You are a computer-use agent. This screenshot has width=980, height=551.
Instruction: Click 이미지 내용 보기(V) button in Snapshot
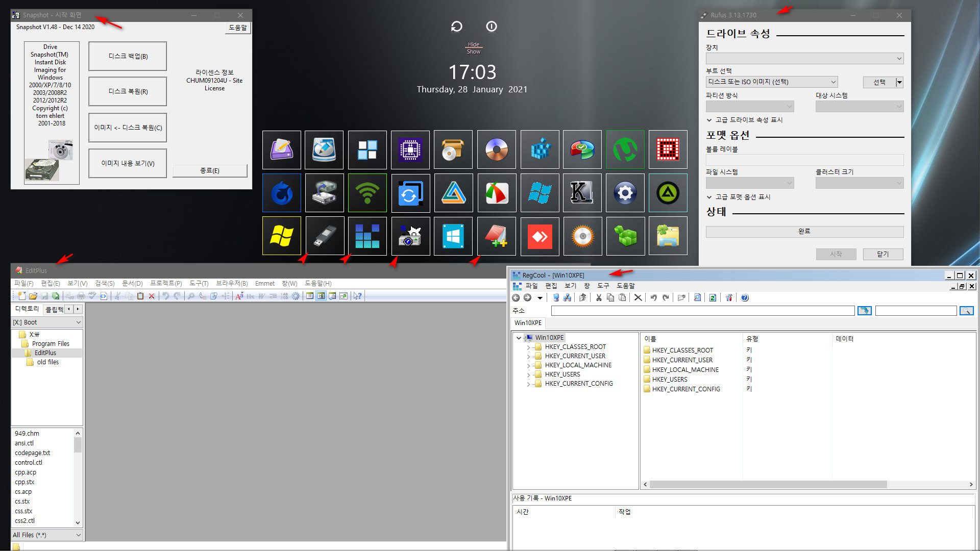click(x=128, y=163)
